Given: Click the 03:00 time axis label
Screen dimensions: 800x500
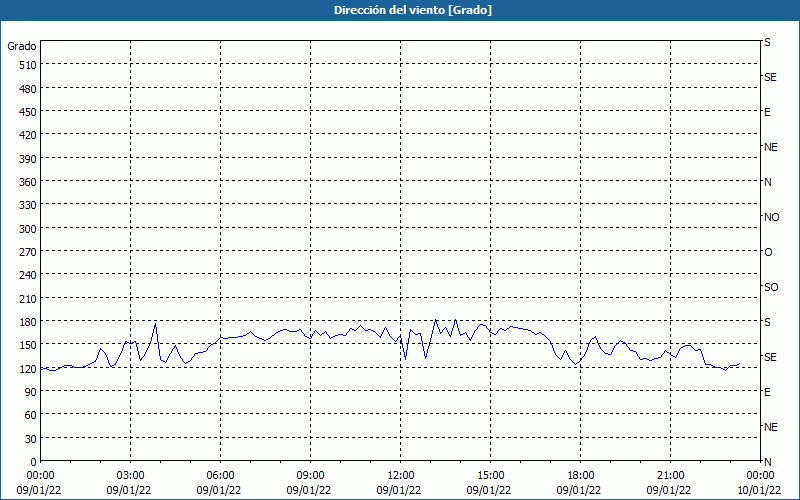Looking at the screenshot, I should click(130, 476).
